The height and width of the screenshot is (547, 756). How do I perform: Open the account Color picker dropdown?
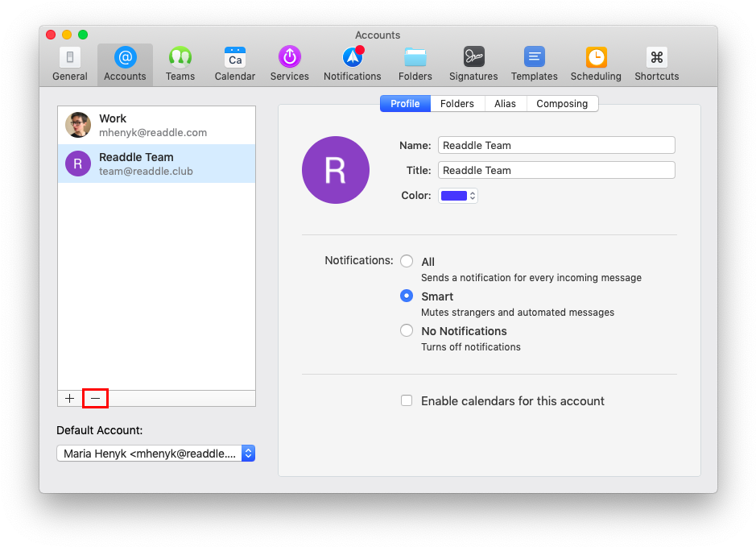click(x=458, y=195)
